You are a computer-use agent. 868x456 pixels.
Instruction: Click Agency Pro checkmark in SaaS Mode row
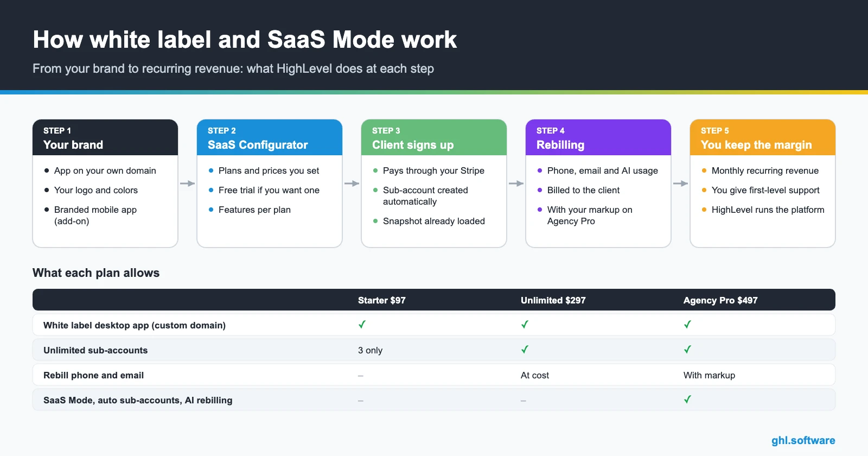pyautogui.click(x=687, y=400)
